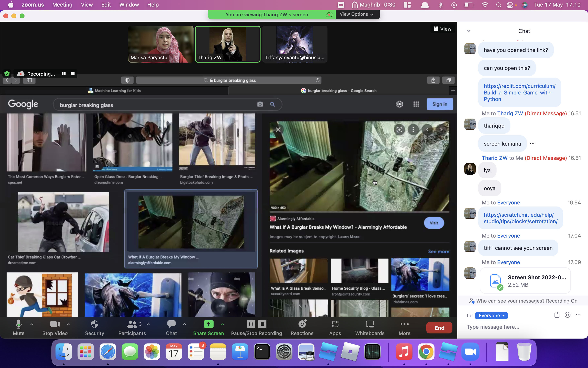Open the Screen Shot file attachment
The height and width of the screenshot is (368, 588).
pyautogui.click(x=525, y=281)
